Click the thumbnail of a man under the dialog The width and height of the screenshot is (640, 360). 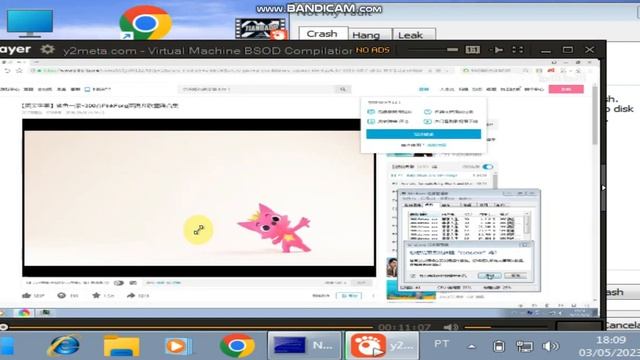pos(392,267)
